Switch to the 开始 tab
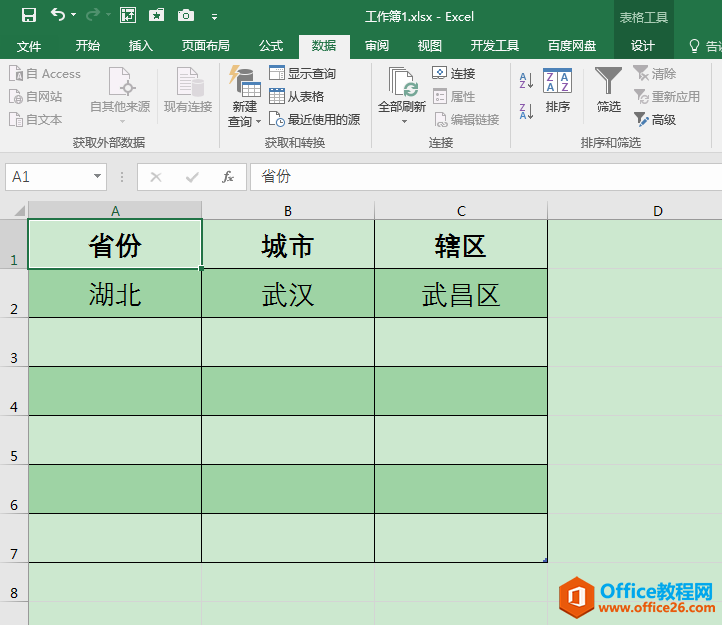Image resolution: width=722 pixels, height=625 pixels. pos(87,46)
